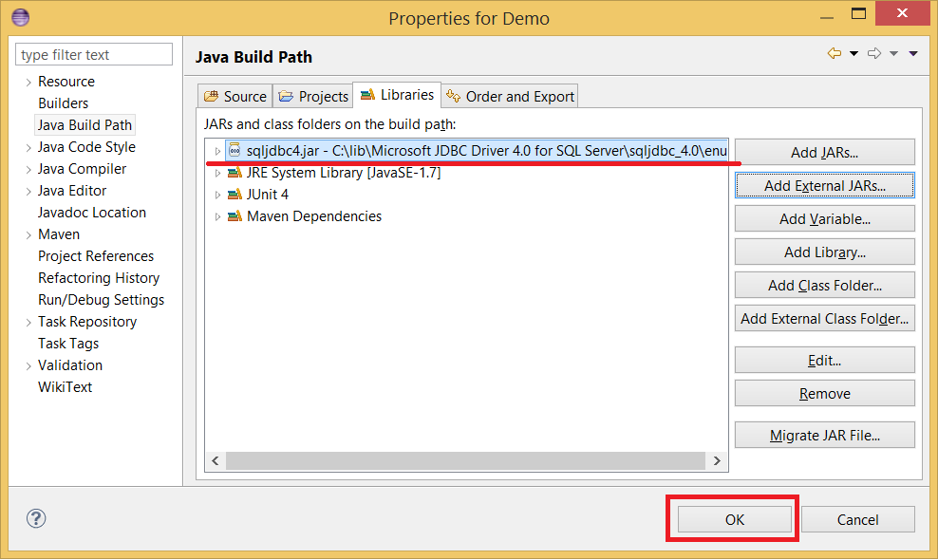Open the view menu triangle icon

pos(912,54)
